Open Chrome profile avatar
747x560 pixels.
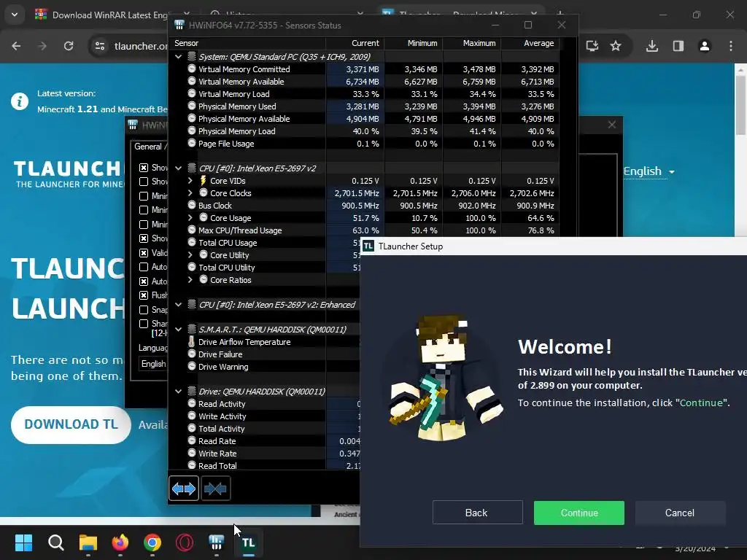(x=705, y=46)
